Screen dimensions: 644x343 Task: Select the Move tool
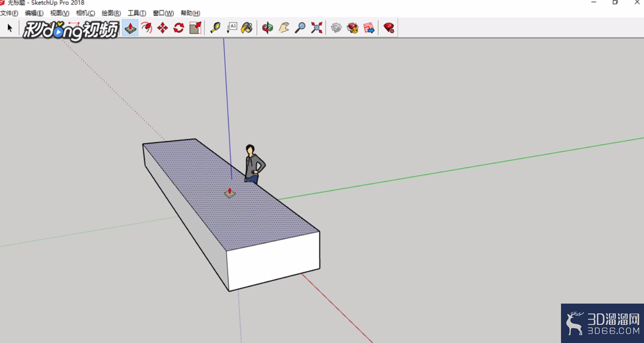tap(163, 28)
